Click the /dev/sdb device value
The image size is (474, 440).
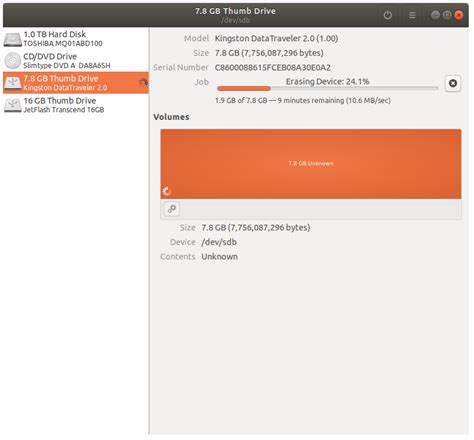click(219, 242)
